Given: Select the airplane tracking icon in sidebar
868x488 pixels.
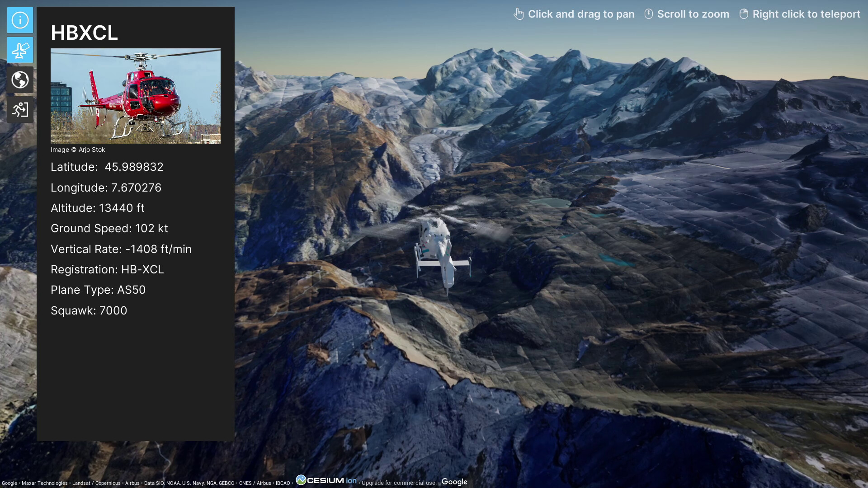Looking at the screenshot, I should point(20,50).
